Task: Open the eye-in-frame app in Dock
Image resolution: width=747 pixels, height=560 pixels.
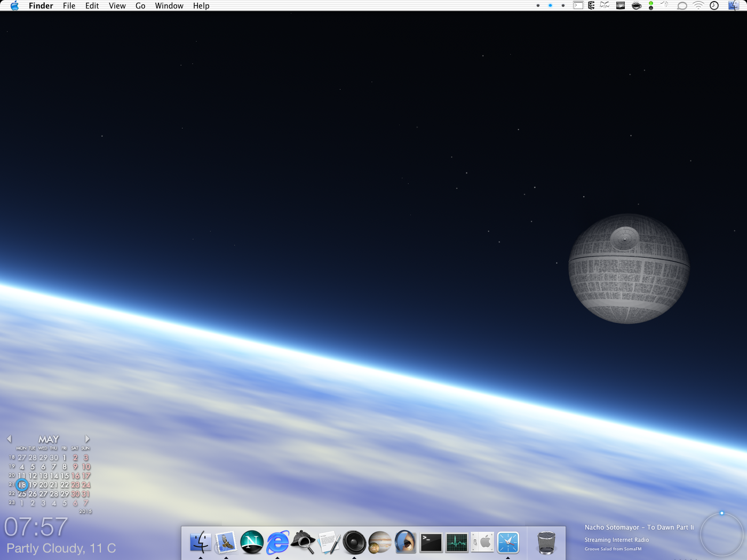Action: [x=406, y=542]
